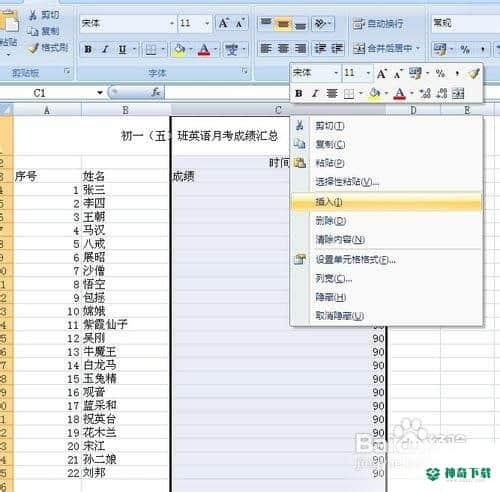Viewport: 500px width, 492px height.
Task: Toggle Italic in the ribbon font group
Action: (x=105, y=49)
